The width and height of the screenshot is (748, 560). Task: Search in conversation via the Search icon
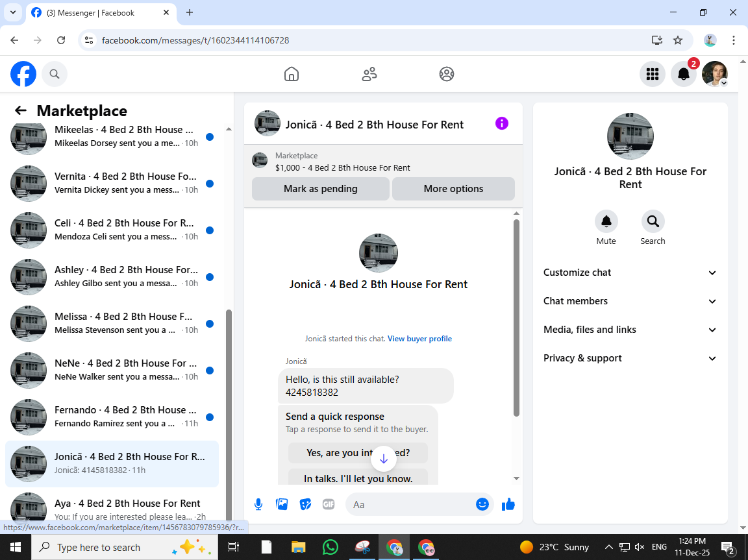point(653,221)
